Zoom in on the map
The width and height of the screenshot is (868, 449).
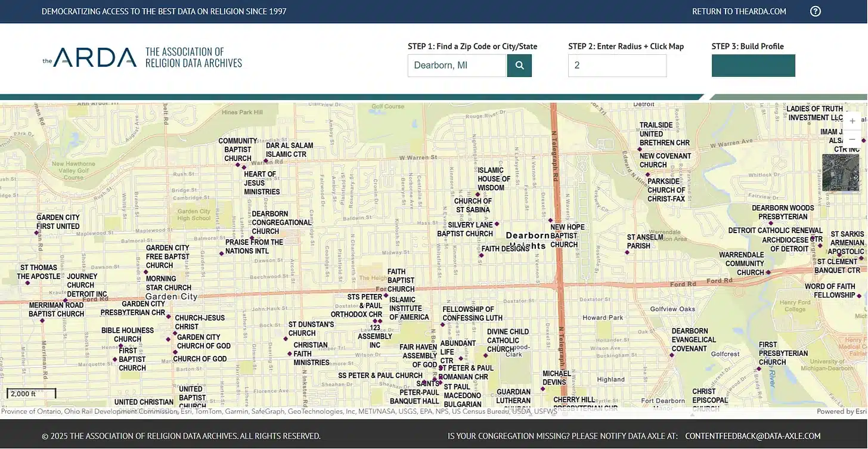point(852,121)
